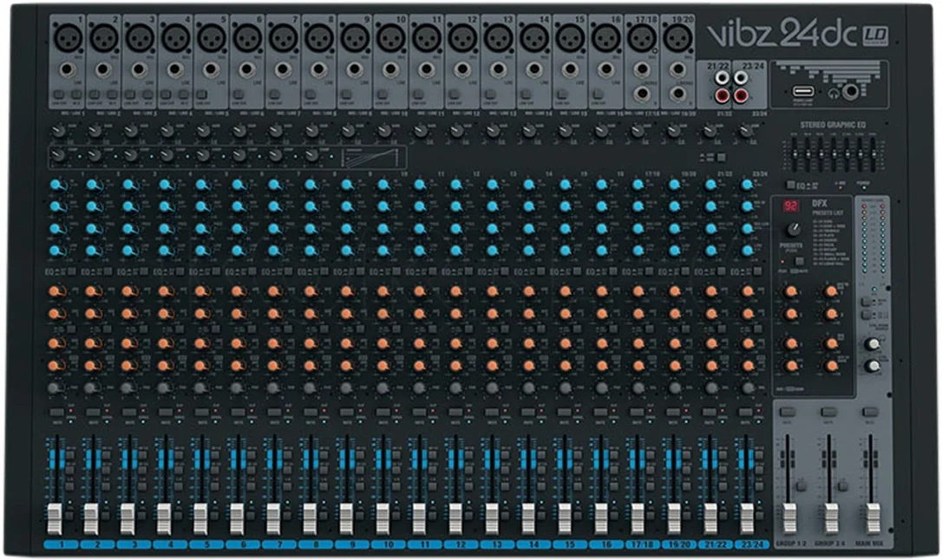Select the channel 5 line input jack
Image resolution: width=942 pixels, height=560 pixels.
click(x=212, y=69)
